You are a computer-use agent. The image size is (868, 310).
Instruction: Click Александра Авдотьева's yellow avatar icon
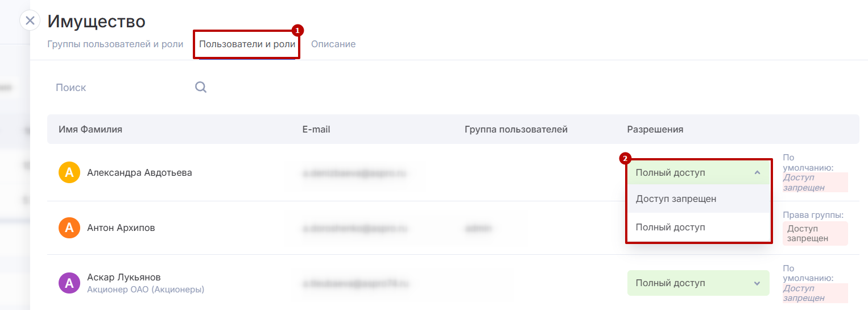pos(69,172)
